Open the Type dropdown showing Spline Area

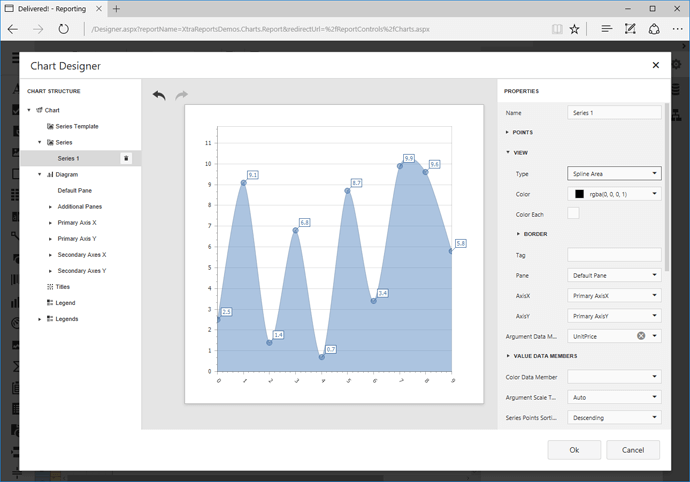[613, 173]
